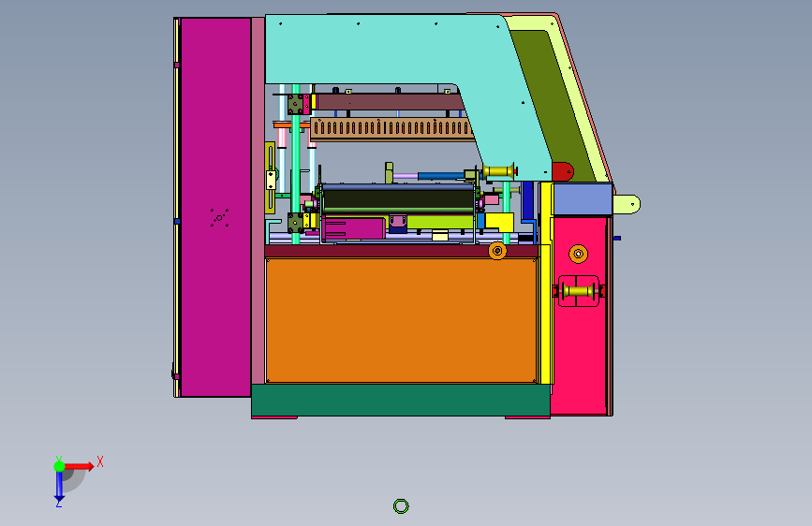This screenshot has height=526, width=812.
Task: Select the cream tab protruding on the right
Action: click(x=627, y=204)
